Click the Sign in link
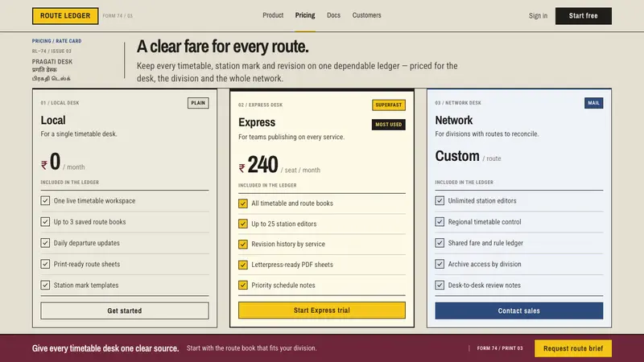644x362 pixels. (x=538, y=16)
